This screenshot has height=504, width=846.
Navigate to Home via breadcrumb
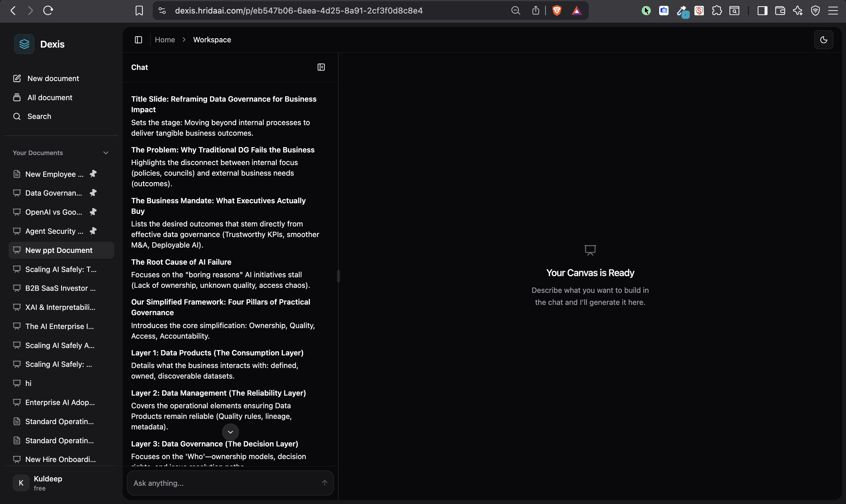point(165,39)
